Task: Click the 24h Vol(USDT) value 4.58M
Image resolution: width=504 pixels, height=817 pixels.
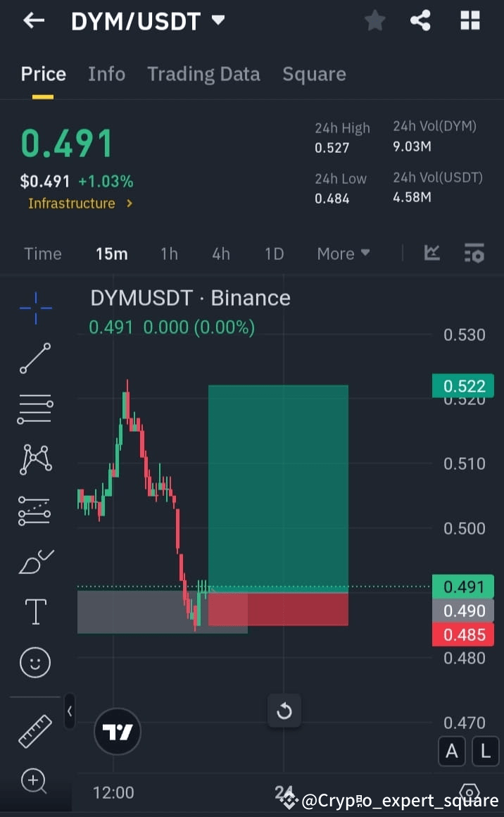Action: coord(412,197)
